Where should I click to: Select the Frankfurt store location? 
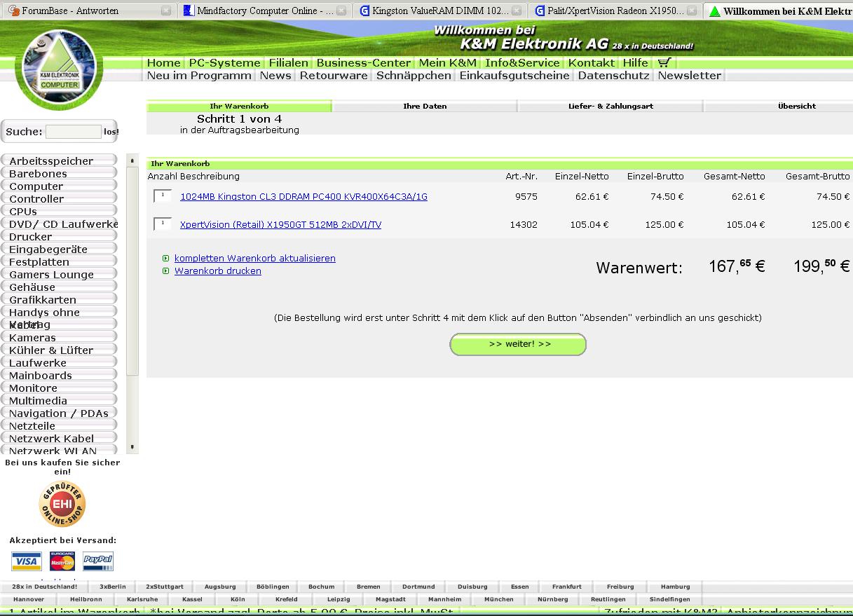[567, 587]
